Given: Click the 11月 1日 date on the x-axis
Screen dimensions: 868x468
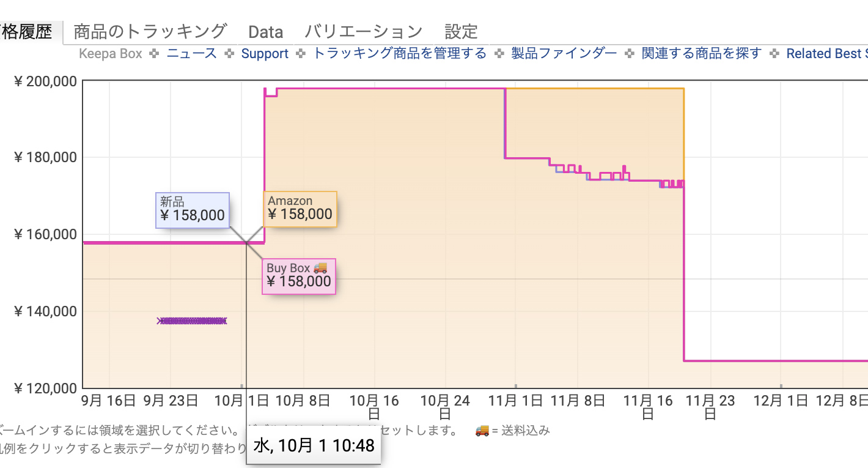Looking at the screenshot, I should point(517,401).
